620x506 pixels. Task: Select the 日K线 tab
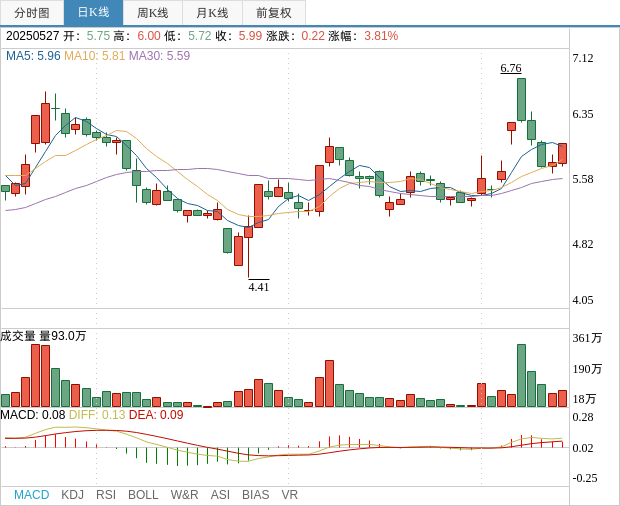coord(93,13)
